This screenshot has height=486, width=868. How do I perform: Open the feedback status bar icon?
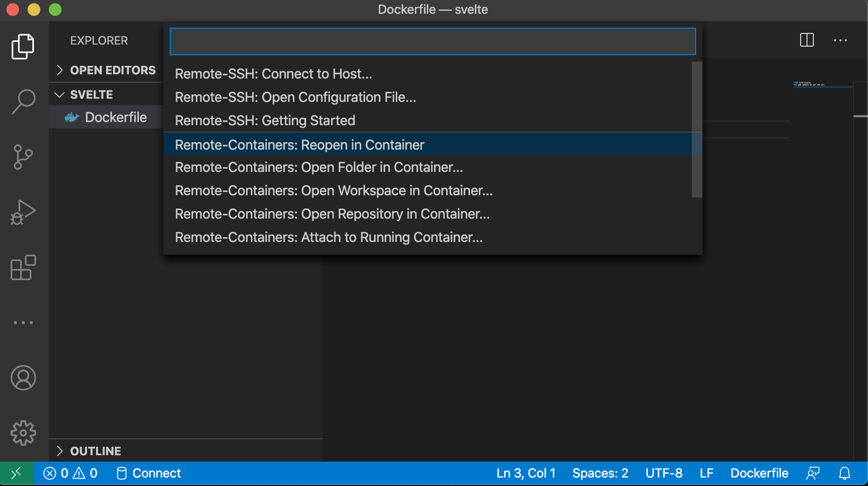[x=813, y=473]
